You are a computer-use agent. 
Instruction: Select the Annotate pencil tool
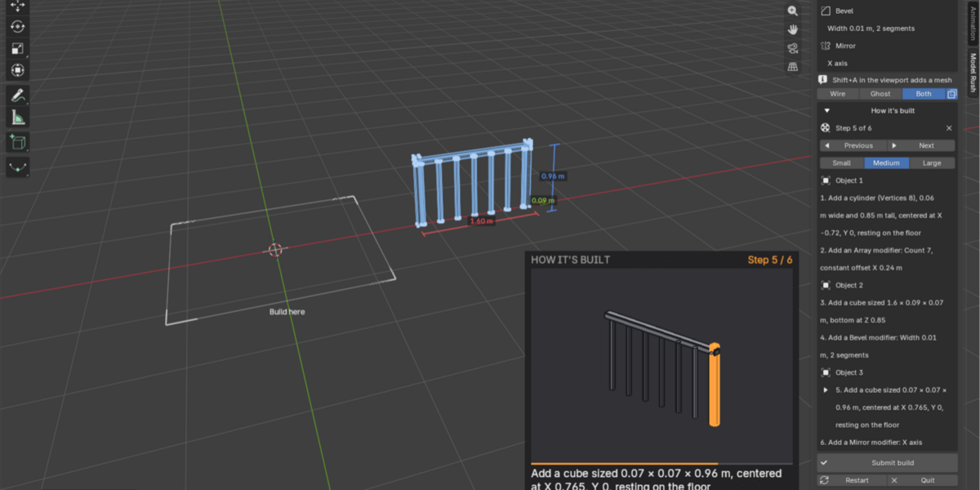[18, 96]
